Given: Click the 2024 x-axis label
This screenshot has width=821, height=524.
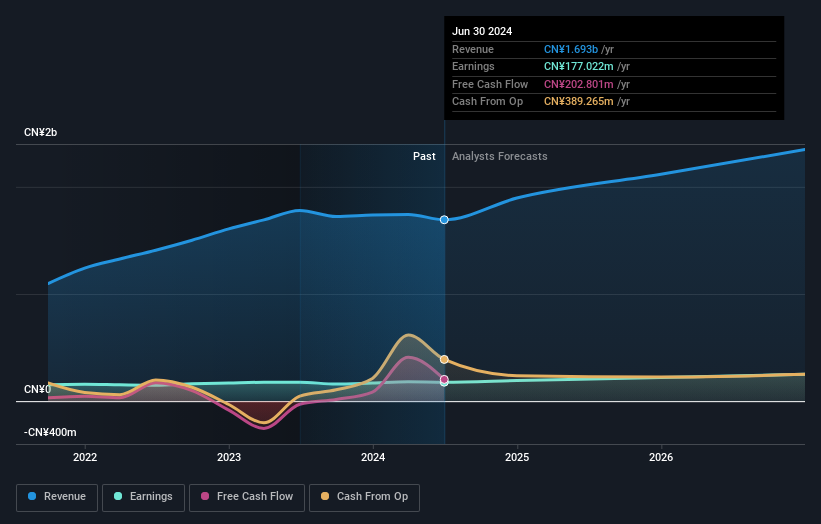Looking at the screenshot, I should [x=373, y=458].
